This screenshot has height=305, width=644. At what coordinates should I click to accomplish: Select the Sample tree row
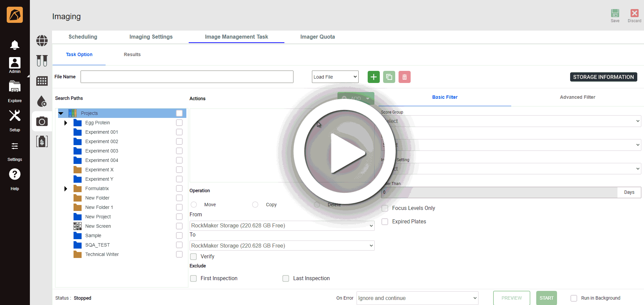tap(122, 235)
